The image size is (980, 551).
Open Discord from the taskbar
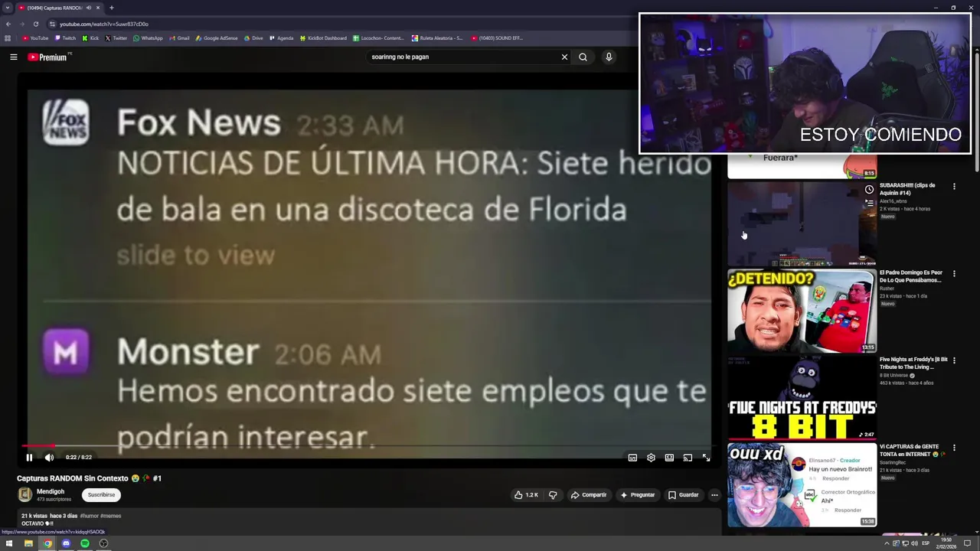(66, 543)
